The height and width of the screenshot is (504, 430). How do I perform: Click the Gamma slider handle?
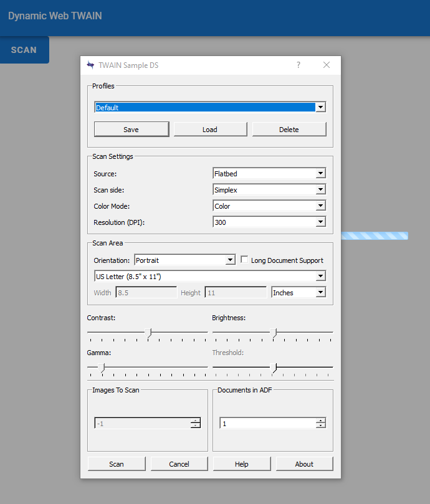click(103, 368)
